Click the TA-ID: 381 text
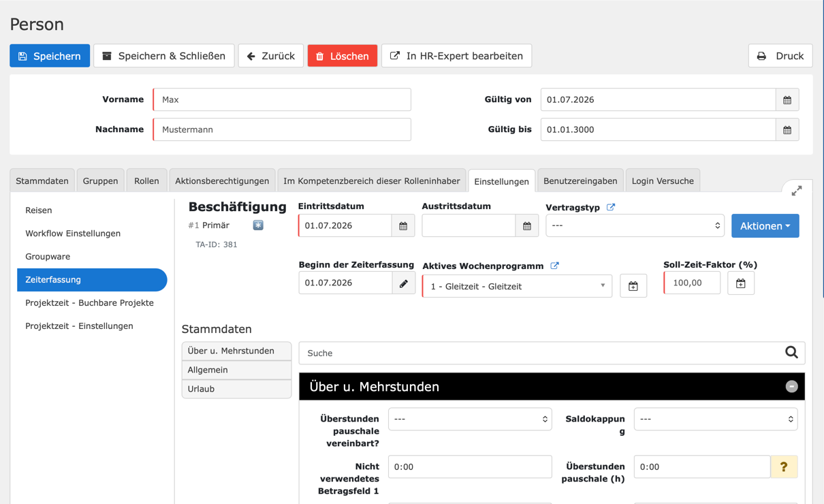 [217, 245]
